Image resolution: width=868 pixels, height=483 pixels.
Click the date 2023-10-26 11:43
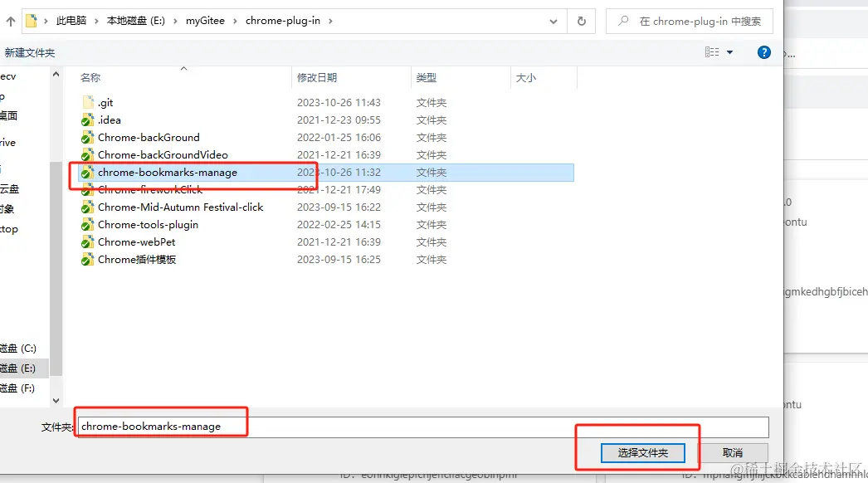point(339,102)
